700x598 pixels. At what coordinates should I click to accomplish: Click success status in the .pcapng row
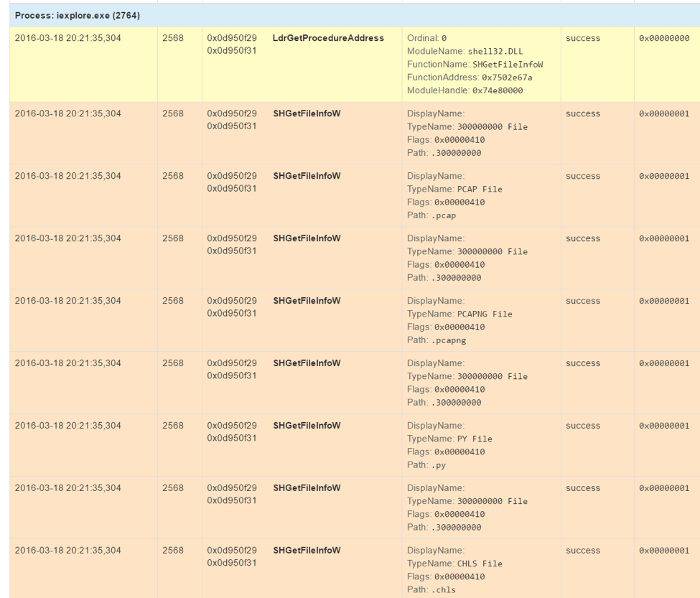[583, 301]
